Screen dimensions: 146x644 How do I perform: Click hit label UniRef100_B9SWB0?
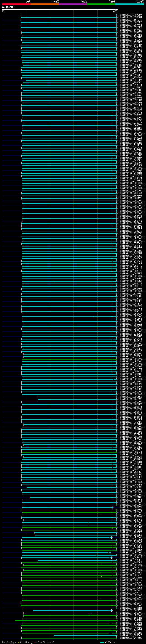pyautogui.click(x=131, y=60)
